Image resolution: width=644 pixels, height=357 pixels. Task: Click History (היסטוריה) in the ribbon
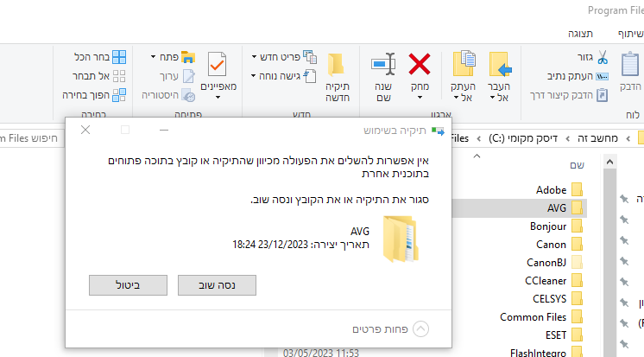168,95
